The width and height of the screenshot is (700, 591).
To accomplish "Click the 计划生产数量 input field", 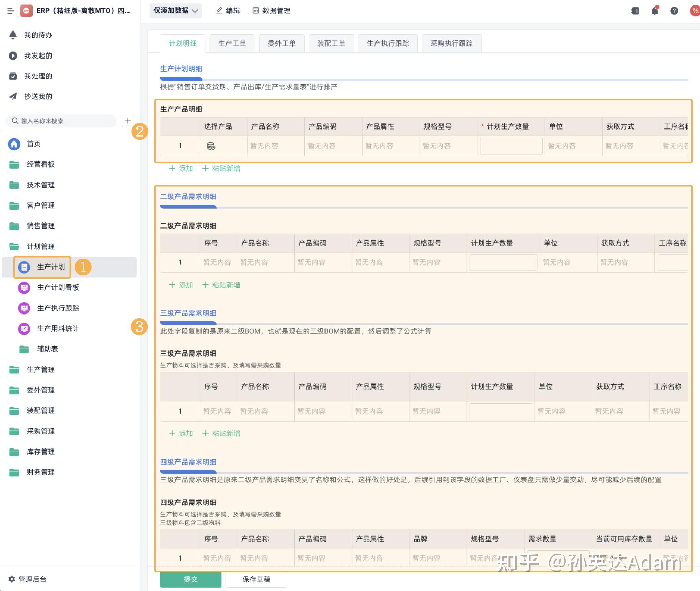I will click(x=511, y=145).
